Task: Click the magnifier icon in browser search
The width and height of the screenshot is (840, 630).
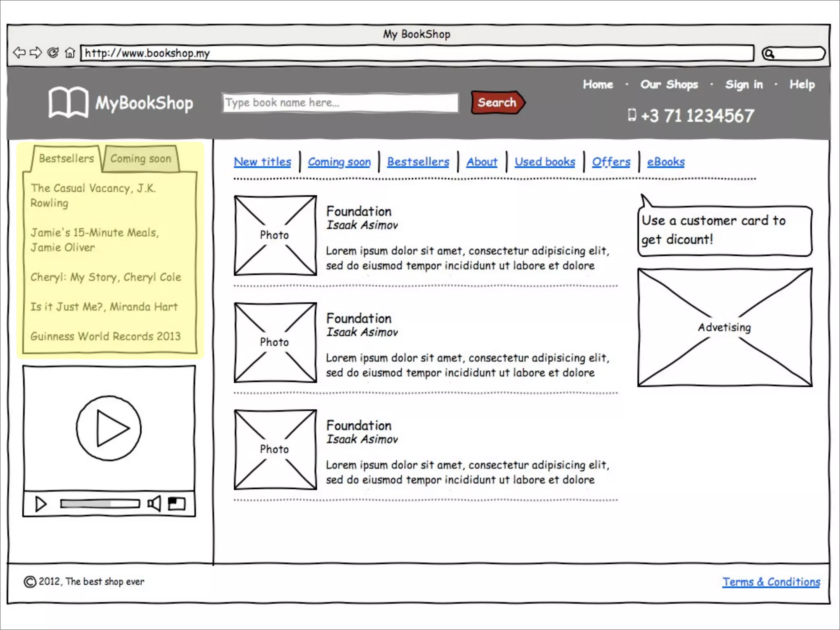Action: point(769,54)
